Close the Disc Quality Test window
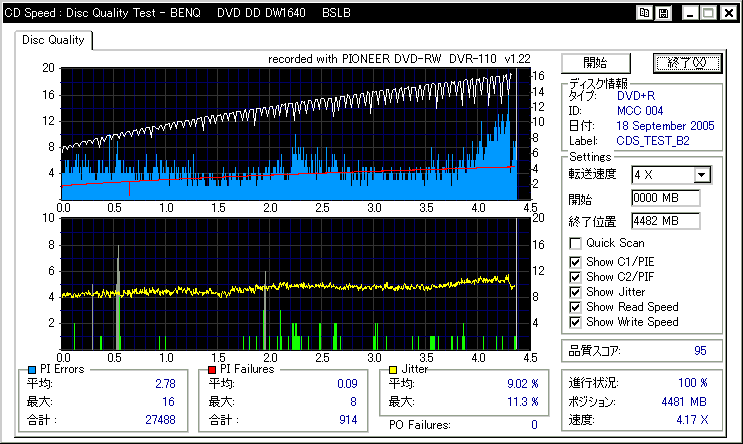 pos(728,12)
